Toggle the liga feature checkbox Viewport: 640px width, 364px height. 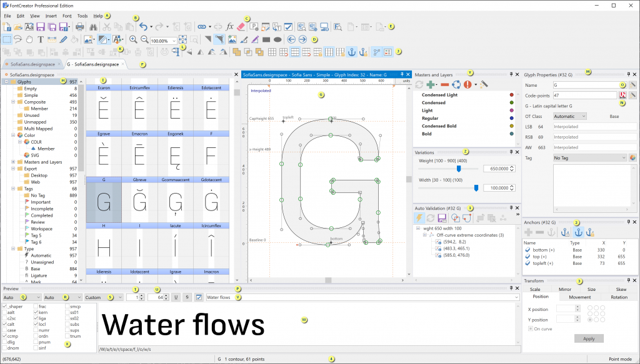click(36, 318)
